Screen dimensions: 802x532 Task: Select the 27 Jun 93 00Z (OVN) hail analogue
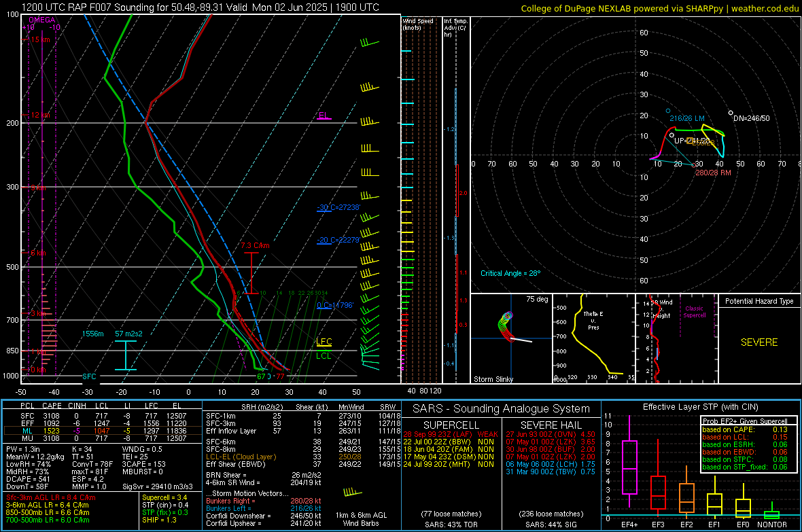click(551, 434)
